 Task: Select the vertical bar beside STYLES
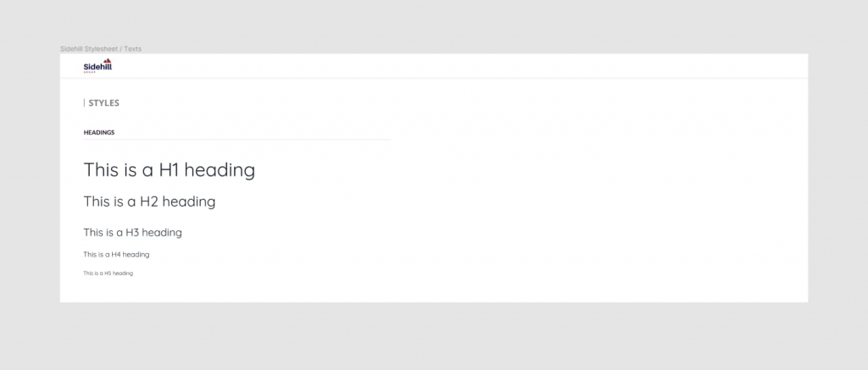pos(84,102)
